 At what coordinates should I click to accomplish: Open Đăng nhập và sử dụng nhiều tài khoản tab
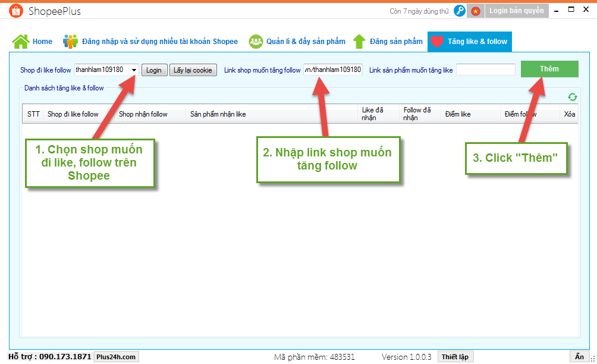pos(150,42)
